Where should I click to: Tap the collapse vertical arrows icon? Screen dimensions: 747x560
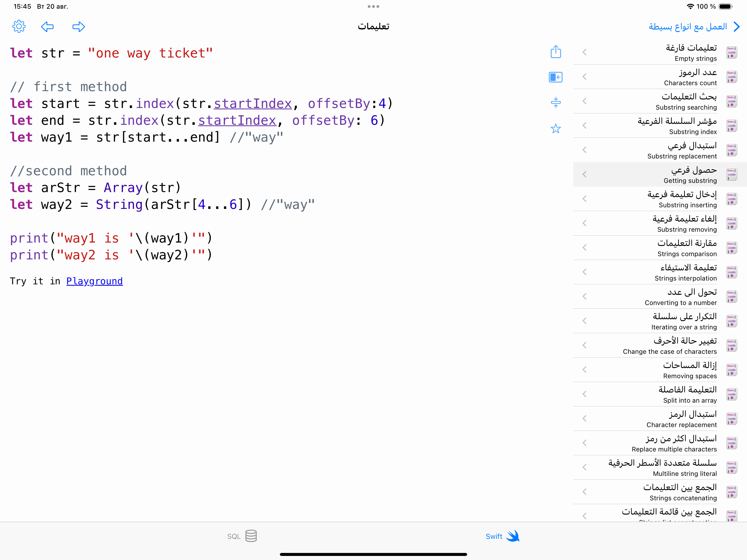[x=556, y=102]
